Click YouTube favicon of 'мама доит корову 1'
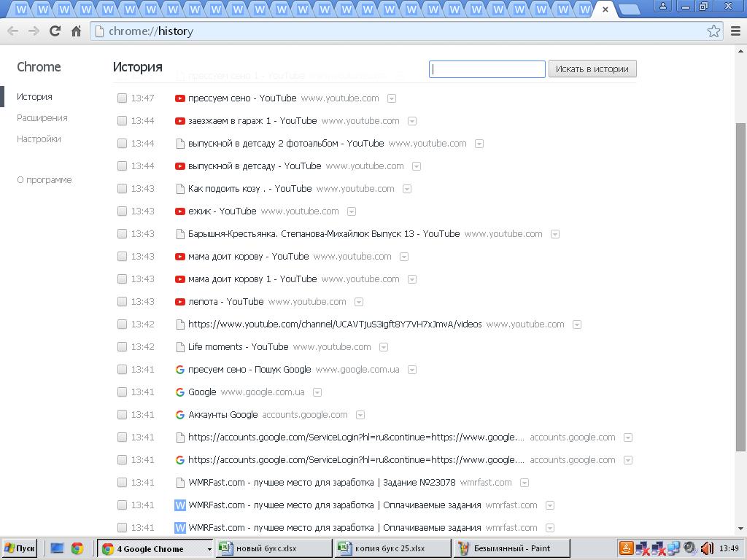The image size is (747, 560). pos(179,279)
